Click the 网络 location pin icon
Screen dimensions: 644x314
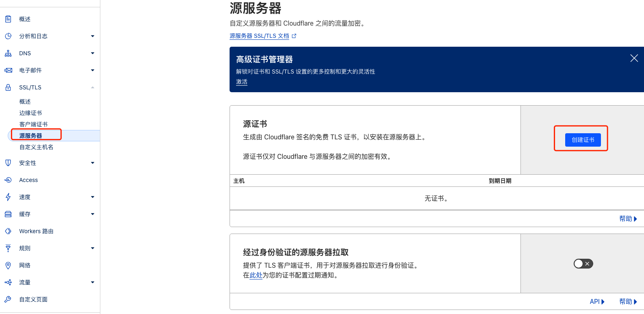point(8,265)
